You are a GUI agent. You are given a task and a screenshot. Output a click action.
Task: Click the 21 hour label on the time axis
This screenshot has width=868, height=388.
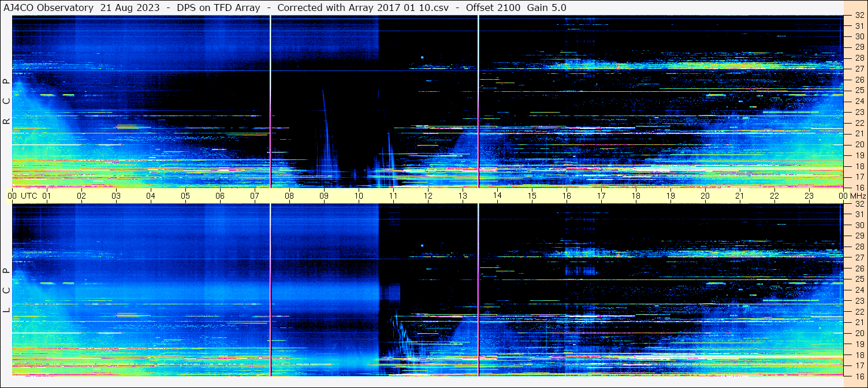tap(740, 196)
